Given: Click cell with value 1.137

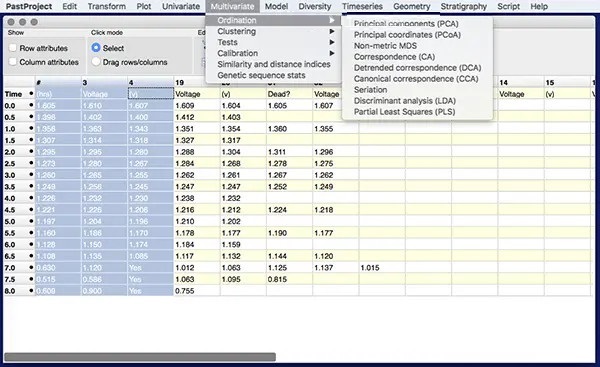Looking at the screenshot, I should coord(336,268).
